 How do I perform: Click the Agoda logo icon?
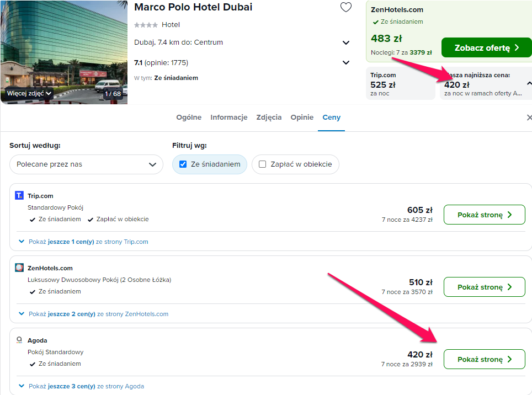19,340
